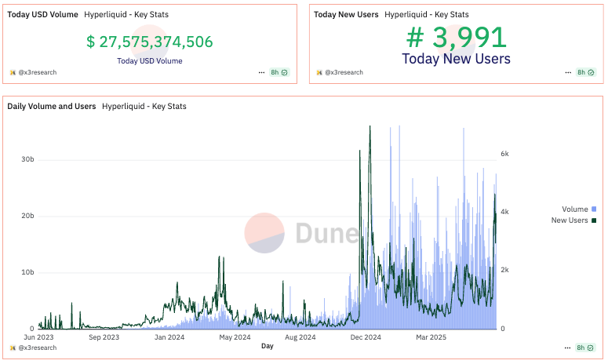Click the x3research avatar icon on Daily Volume chart

[13, 348]
